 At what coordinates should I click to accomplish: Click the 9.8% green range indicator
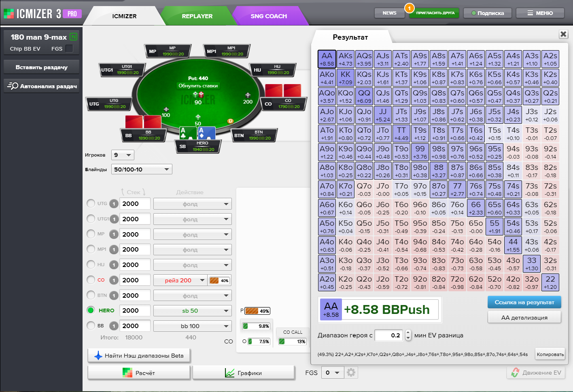click(256, 326)
